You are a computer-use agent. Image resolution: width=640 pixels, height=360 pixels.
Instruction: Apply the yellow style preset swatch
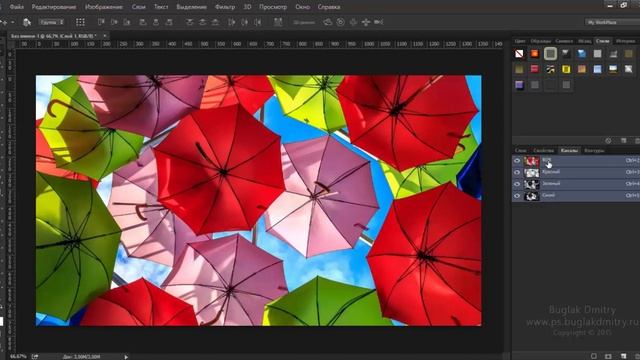point(566,69)
